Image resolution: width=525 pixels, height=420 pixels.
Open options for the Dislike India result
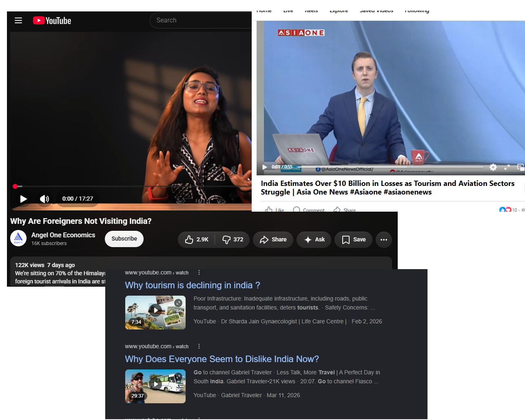199,346
